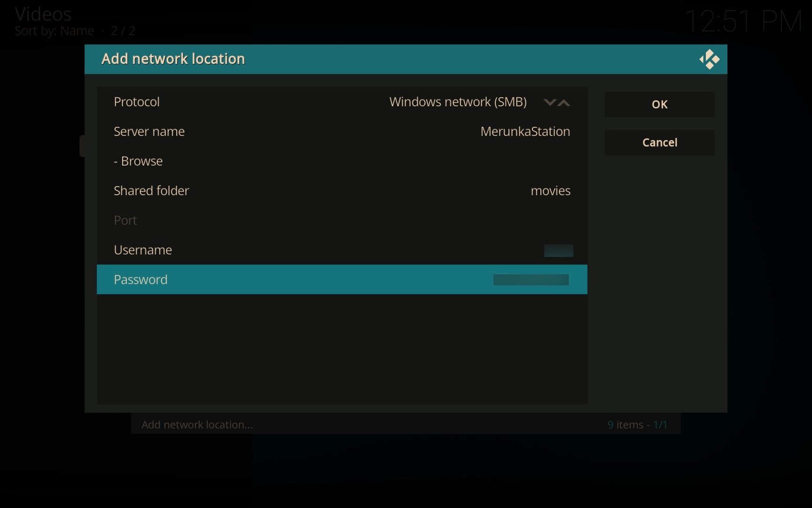Edit the Shared folder field
812x508 pixels.
[x=342, y=190]
